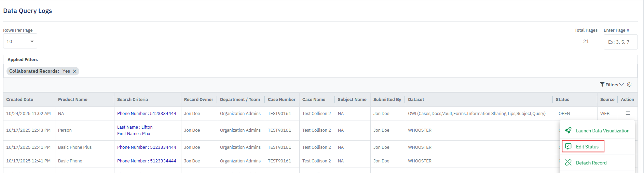Open Phone Number link for Basic Phone Plus

coord(147,147)
